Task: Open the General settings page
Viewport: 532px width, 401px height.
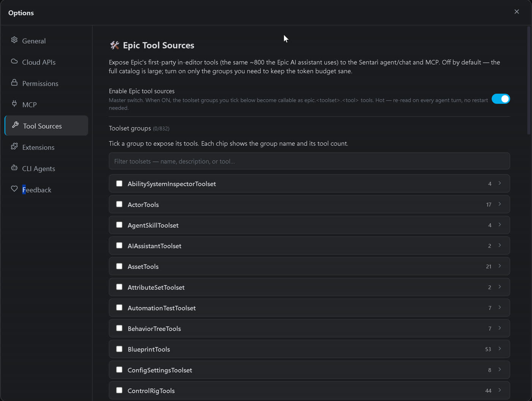Action: [x=46, y=41]
